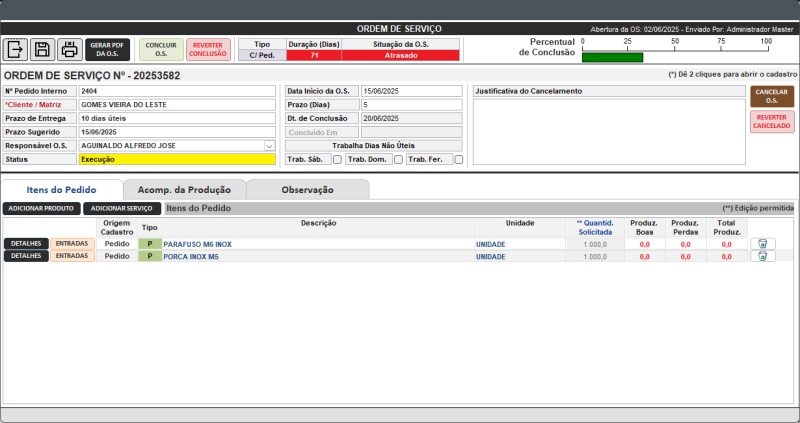Click the exit door icon

click(16, 49)
